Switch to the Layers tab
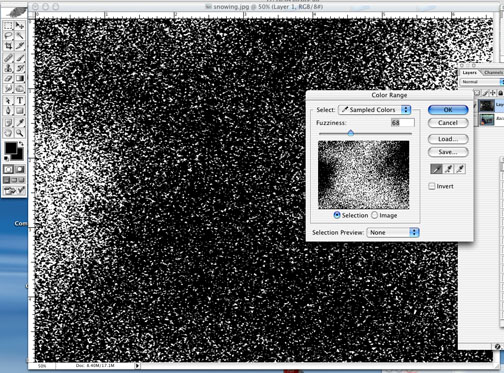Screen dimensions: 504x373 click(x=469, y=73)
